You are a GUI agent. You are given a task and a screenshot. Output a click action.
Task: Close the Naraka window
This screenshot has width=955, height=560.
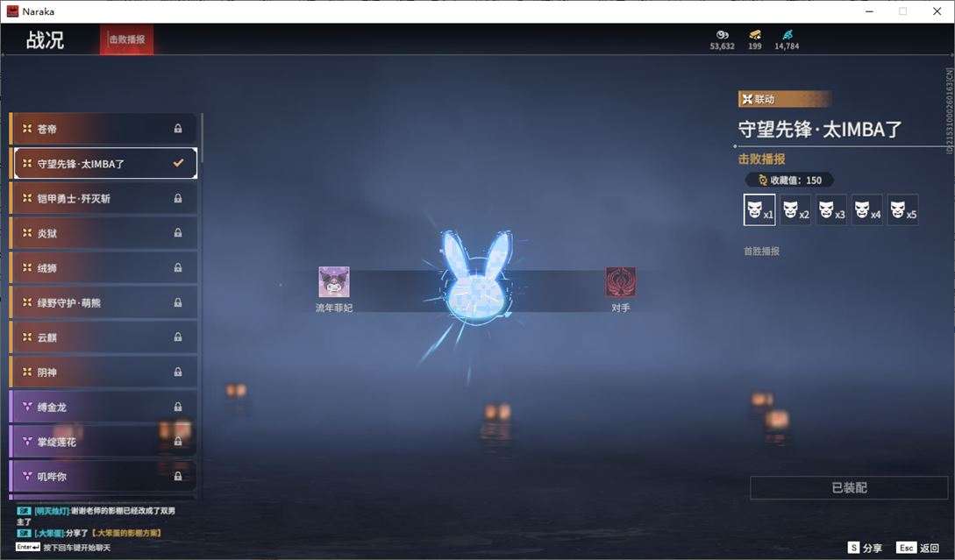[937, 11]
